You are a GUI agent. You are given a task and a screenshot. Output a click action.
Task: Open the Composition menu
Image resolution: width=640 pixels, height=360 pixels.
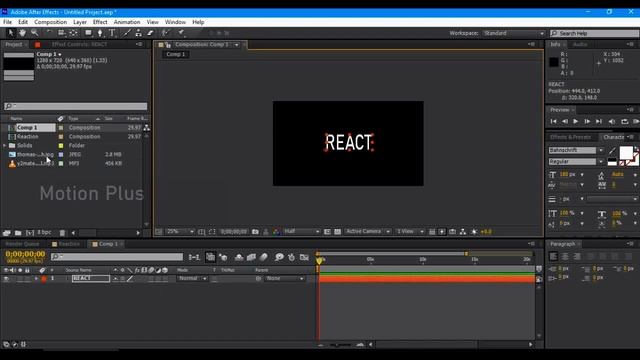[x=51, y=22]
